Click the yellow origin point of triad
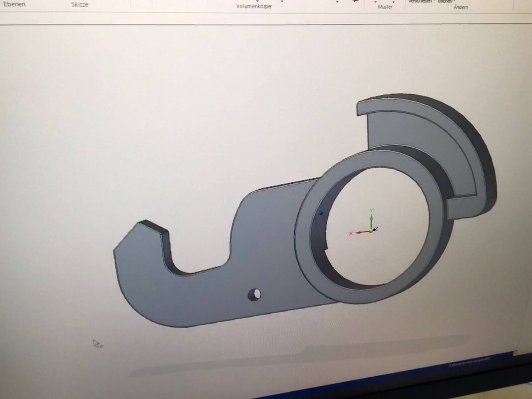532x399 pixels. 371,231
